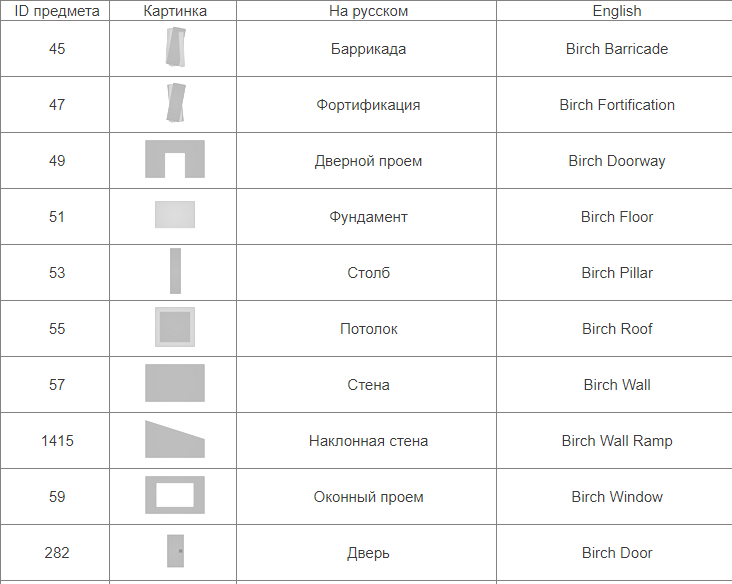Click the "Оконный проем" text cell
732x584 pixels.
pos(368,497)
